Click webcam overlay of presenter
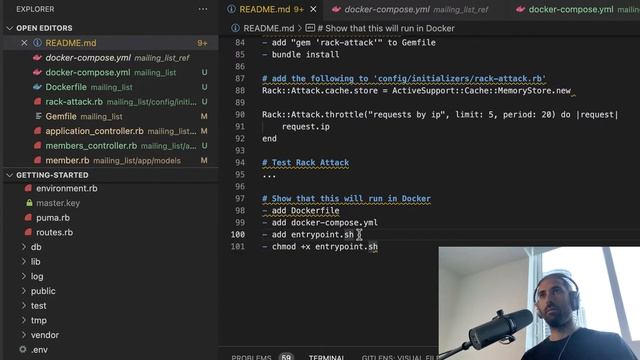 click(x=539, y=303)
